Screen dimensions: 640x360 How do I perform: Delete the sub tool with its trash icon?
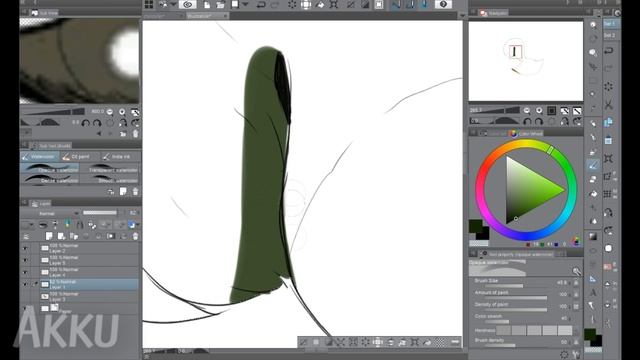pos(135,191)
